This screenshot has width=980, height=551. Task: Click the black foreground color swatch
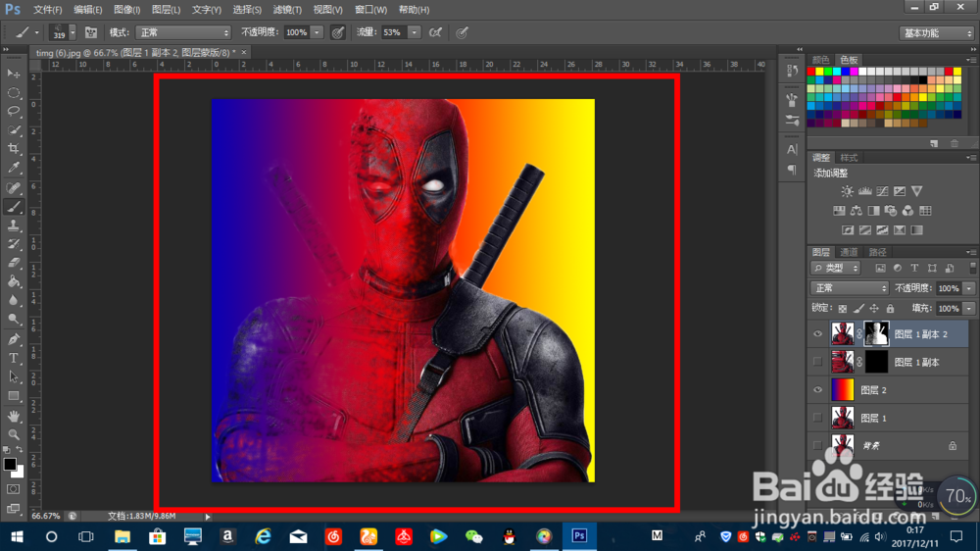coord(10,464)
